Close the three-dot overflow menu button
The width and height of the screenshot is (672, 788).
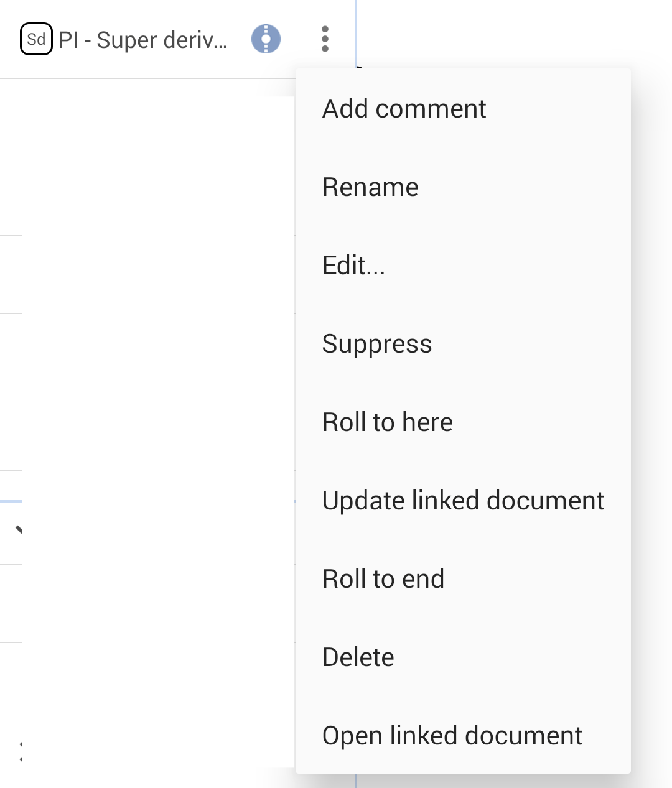tap(325, 39)
